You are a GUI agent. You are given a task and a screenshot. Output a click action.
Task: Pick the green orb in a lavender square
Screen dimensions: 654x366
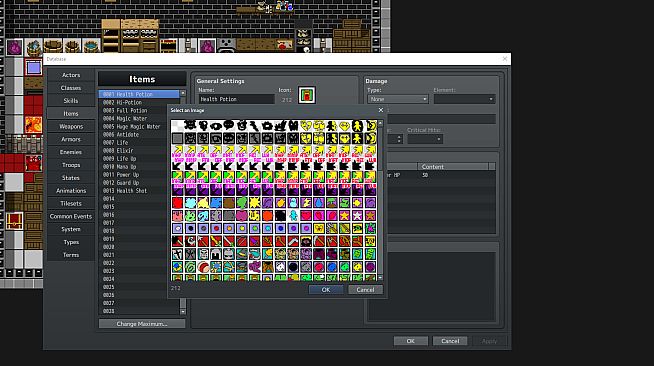254,228
